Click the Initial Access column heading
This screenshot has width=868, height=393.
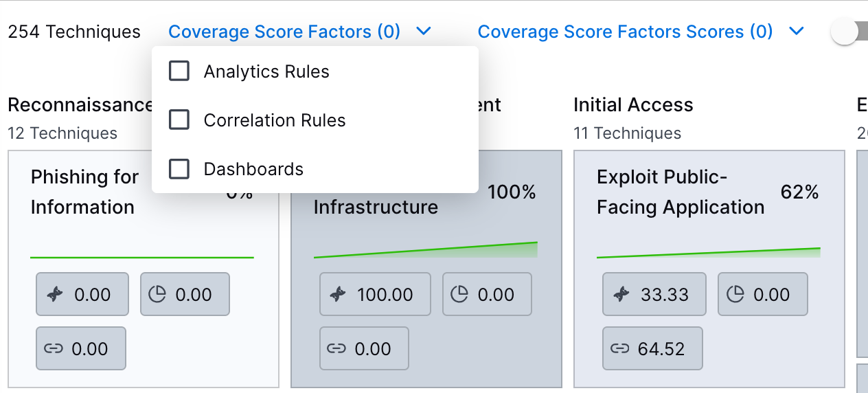pyautogui.click(x=633, y=104)
